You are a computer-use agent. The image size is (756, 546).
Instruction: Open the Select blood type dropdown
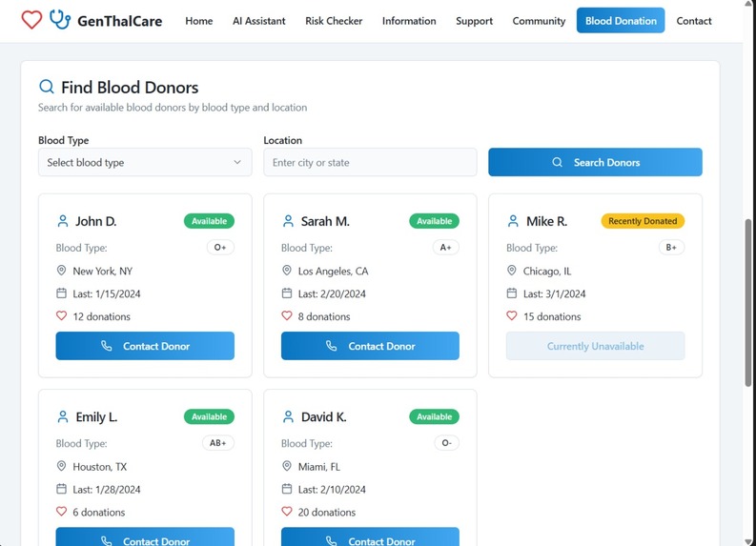(x=145, y=162)
